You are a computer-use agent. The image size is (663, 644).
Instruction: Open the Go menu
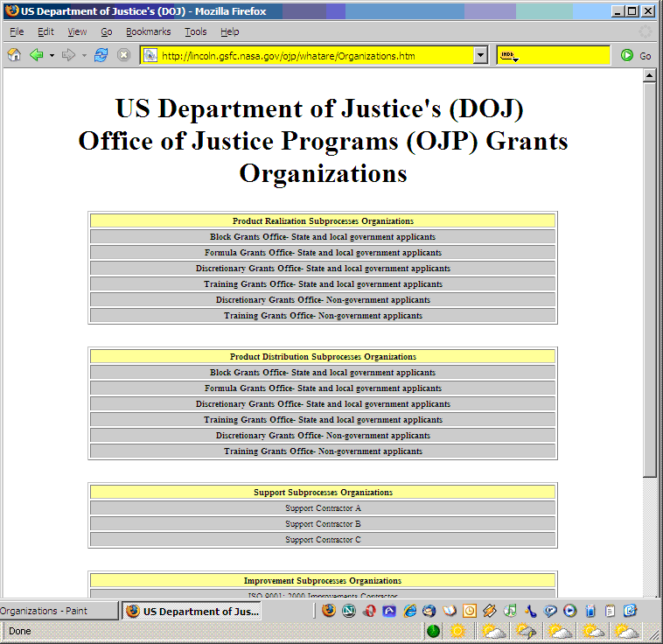(107, 31)
